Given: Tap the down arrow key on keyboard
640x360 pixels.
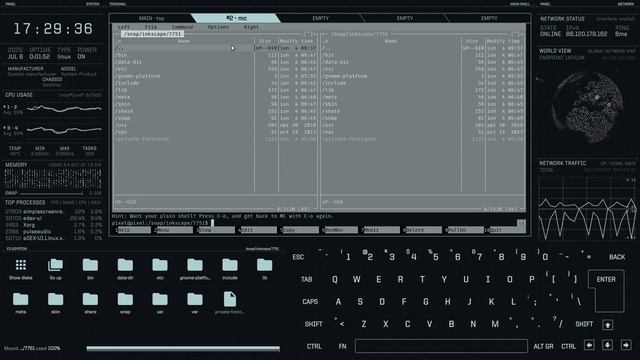Looking at the screenshot, I should click(607, 345).
